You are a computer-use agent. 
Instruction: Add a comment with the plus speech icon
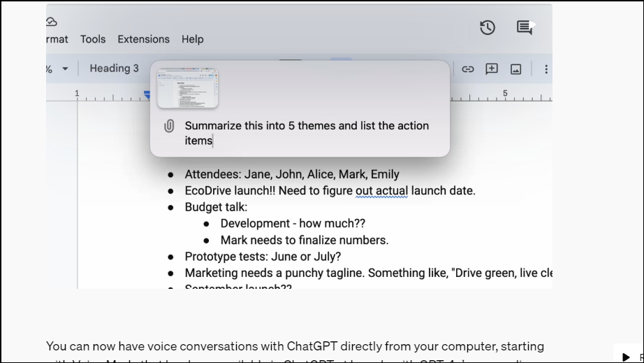pyautogui.click(x=492, y=69)
